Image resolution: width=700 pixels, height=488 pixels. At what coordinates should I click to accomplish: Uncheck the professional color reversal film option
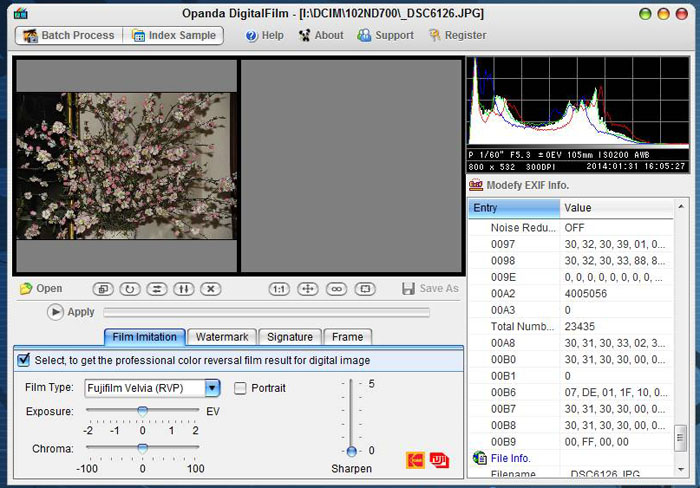point(24,360)
